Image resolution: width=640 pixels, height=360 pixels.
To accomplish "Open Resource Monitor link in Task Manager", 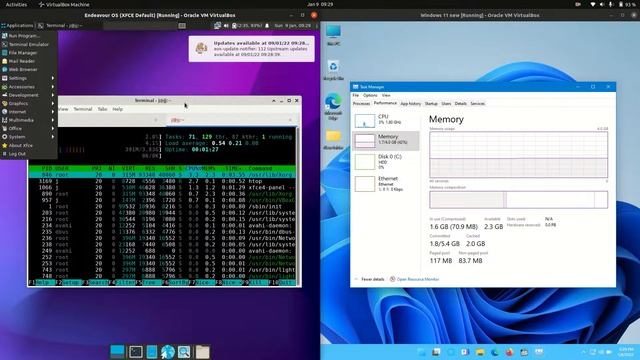I will click(x=414, y=279).
